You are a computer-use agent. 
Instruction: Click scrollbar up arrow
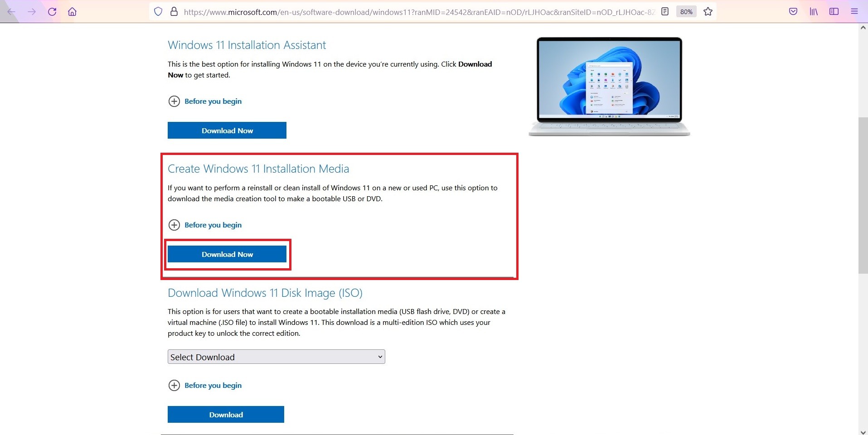(x=863, y=28)
